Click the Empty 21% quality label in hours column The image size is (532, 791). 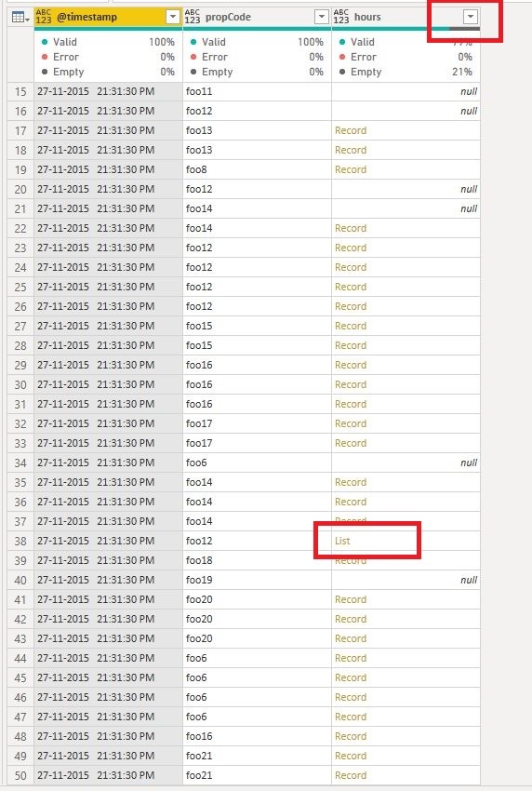tap(406, 73)
